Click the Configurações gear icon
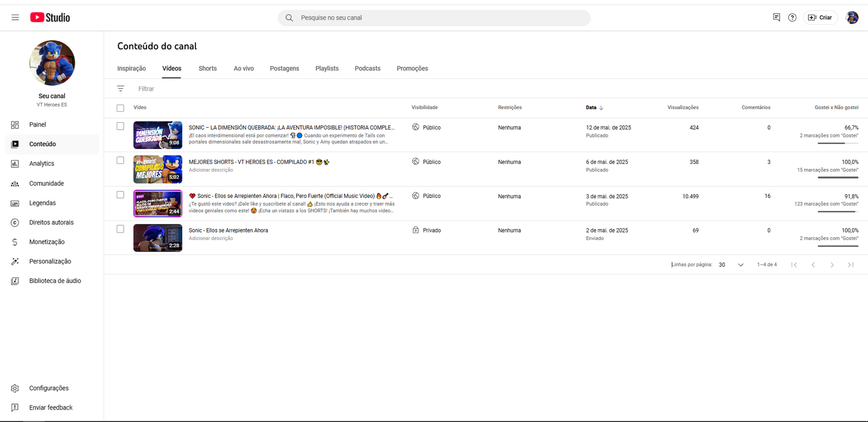The height and width of the screenshot is (422, 868). pos(15,388)
